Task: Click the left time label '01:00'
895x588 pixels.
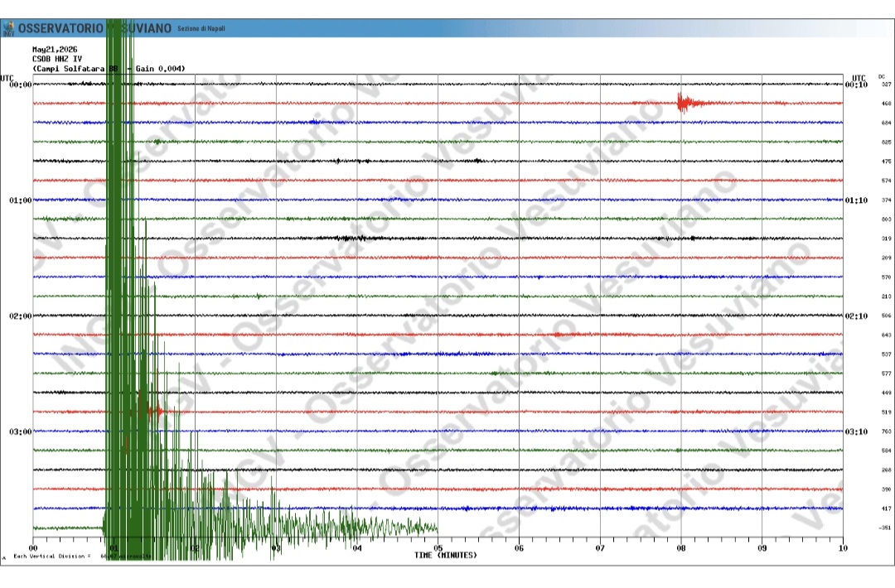Action: [x=21, y=200]
